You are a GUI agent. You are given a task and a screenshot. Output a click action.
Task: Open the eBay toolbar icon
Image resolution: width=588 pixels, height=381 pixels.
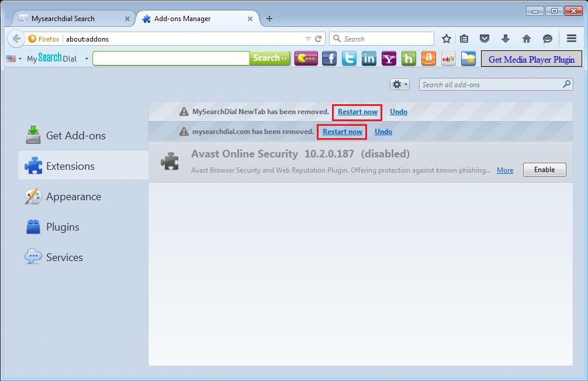(448, 59)
